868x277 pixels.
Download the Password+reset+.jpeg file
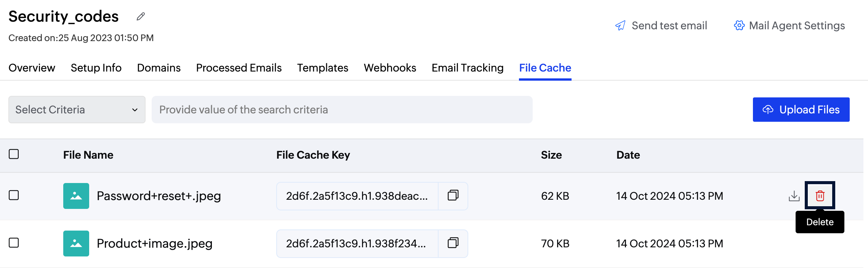coord(794,196)
